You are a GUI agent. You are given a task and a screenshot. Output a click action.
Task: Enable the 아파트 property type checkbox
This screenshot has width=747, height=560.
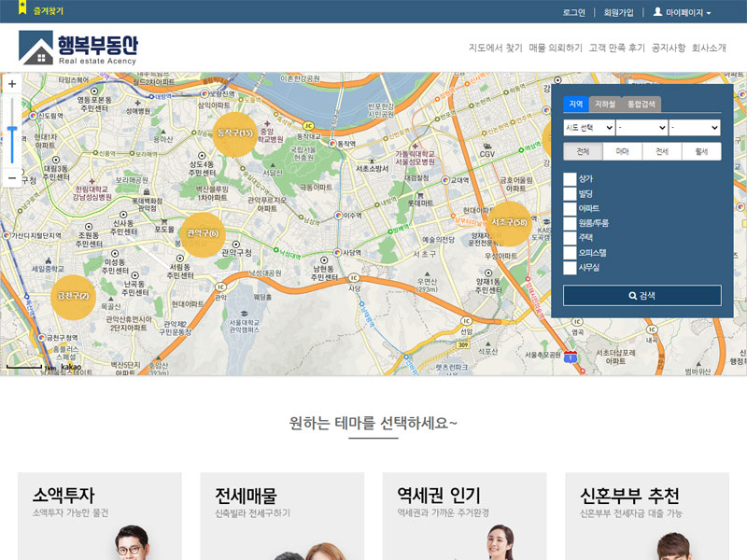click(x=570, y=208)
